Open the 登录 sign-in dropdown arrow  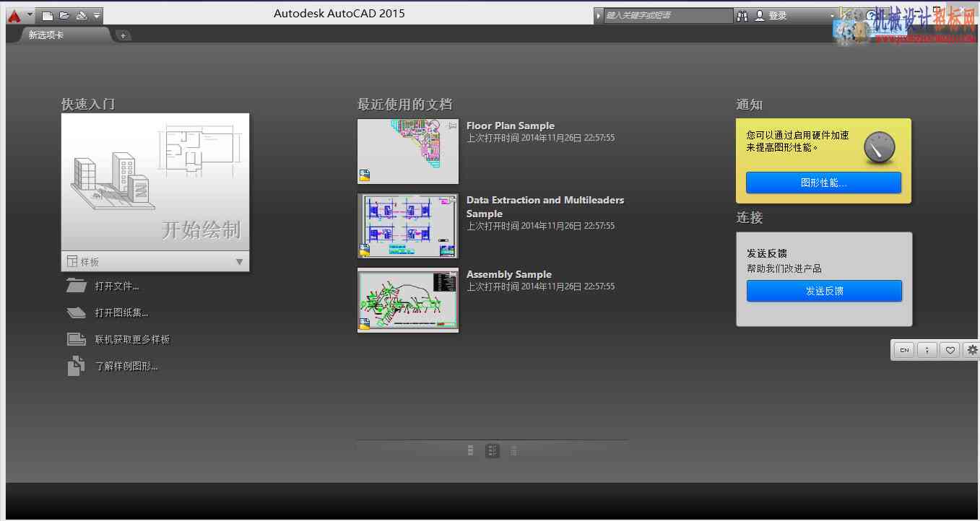point(832,16)
